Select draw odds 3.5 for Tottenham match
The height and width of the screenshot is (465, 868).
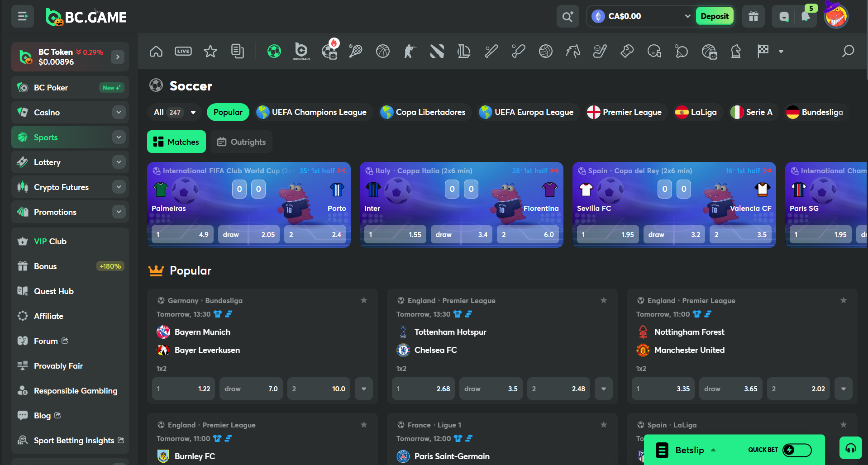point(491,389)
